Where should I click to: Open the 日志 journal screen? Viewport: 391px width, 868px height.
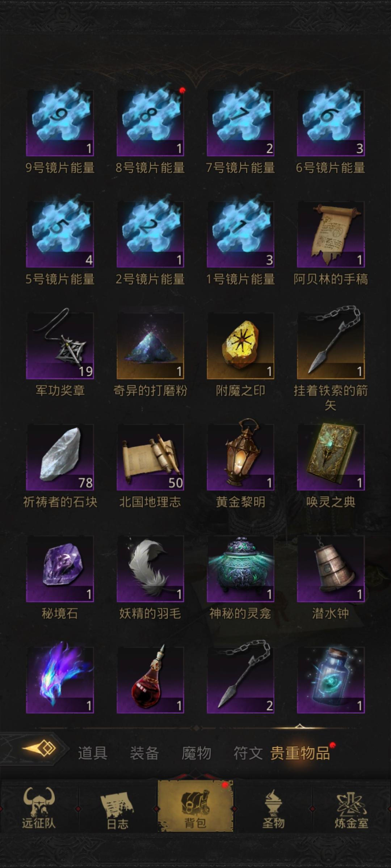(117, 807)
